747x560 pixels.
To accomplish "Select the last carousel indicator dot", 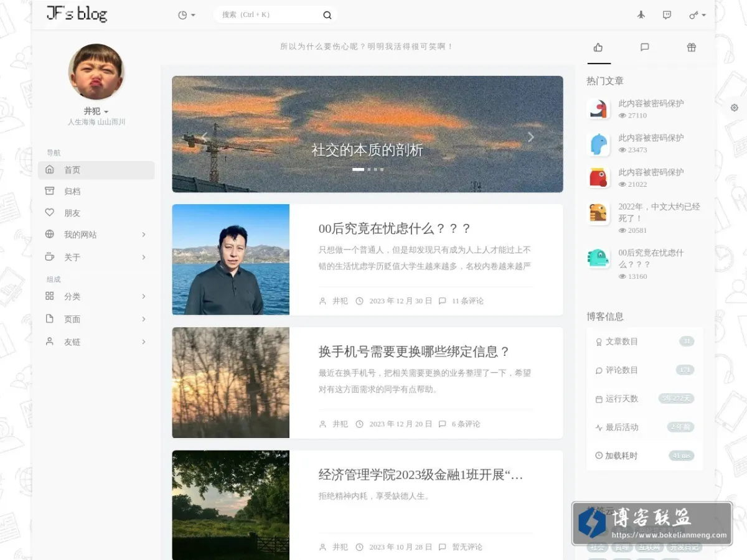I will point(382,169).
